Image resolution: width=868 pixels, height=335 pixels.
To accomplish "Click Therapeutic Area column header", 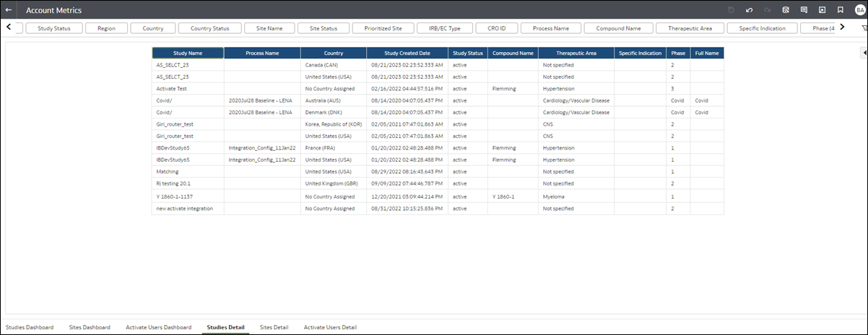I will 576,53.
